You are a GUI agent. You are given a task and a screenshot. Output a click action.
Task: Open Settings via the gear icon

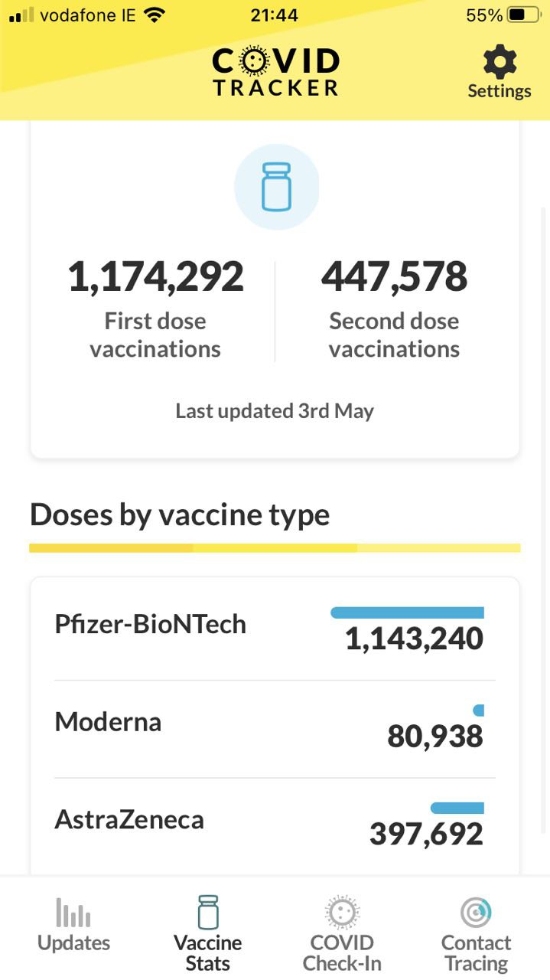point(500,61)
